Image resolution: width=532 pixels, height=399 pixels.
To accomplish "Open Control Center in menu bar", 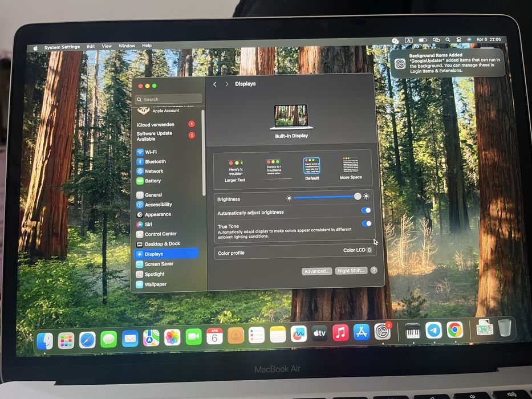I will pyautogui.click(x=458, y=40).
